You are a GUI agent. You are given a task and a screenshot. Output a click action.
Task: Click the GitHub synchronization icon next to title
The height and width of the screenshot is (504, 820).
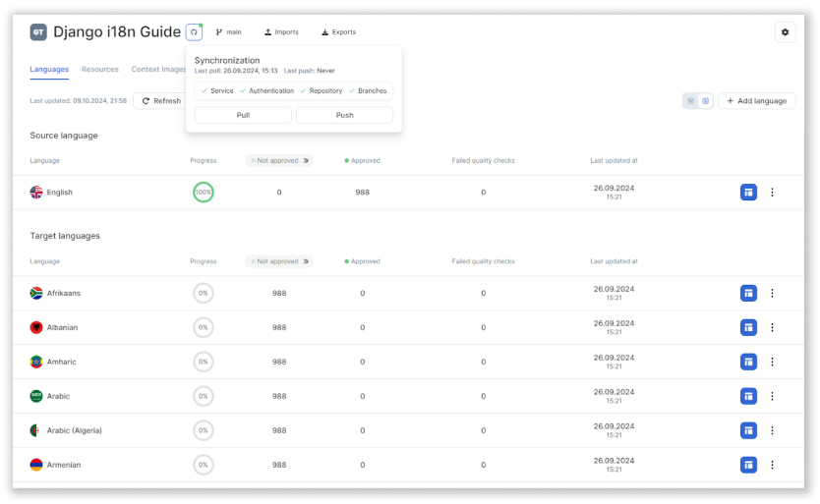coord(194,31)
